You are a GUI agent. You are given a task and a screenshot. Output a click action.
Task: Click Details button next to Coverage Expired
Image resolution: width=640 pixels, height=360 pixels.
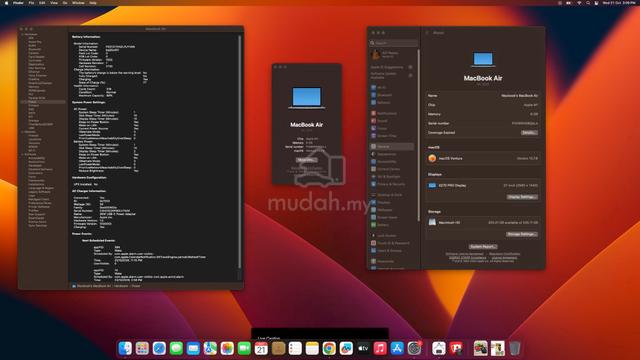(x=529, y=133)
